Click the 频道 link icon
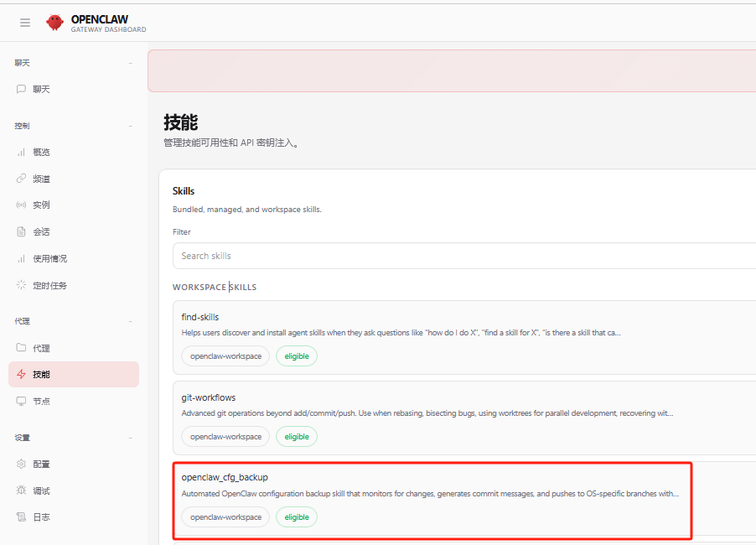The height and width of the screenshot is (545, 756). coord(22,179)
